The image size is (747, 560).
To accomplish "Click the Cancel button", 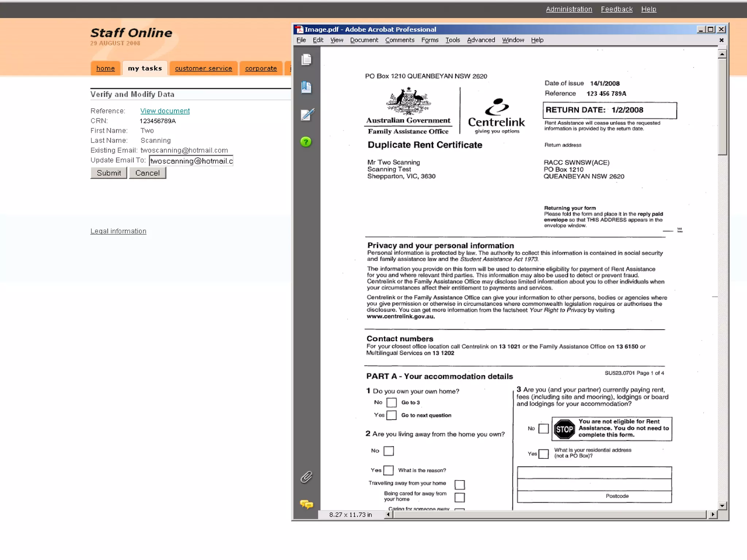I will [x=147, y=173].
